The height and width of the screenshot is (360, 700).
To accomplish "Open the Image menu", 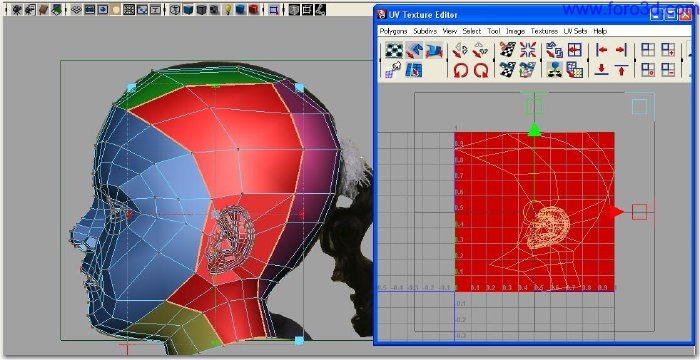I will pyautogui.click(x=515, y=31).
